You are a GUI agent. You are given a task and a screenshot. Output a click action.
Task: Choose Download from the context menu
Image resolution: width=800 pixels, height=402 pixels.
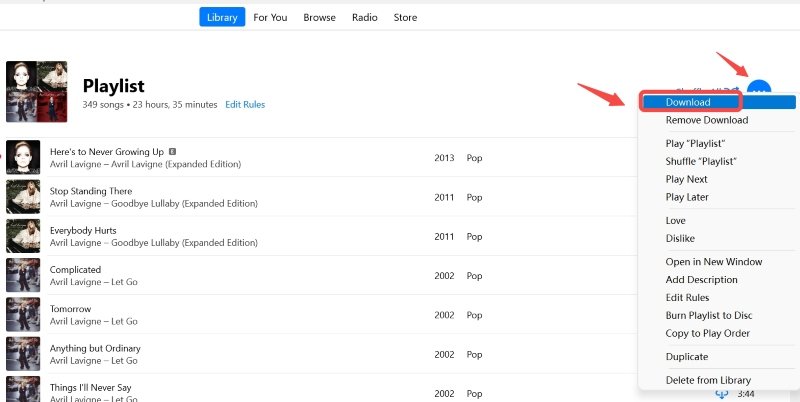[x=718, y=102]
